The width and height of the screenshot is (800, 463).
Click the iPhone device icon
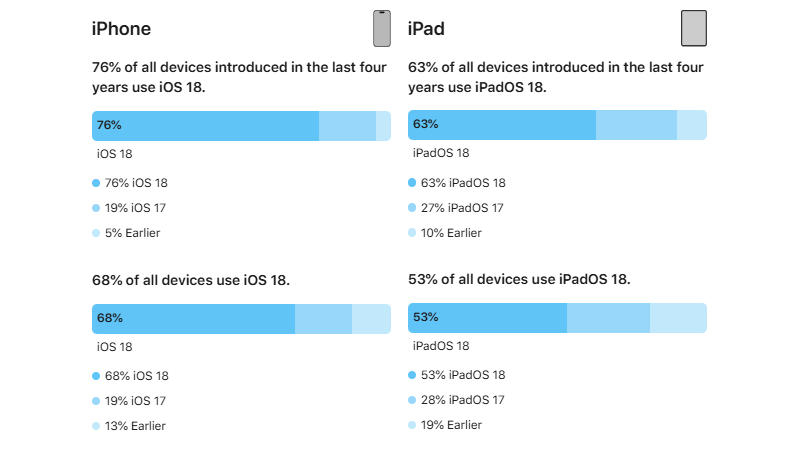tap(381, 28)
